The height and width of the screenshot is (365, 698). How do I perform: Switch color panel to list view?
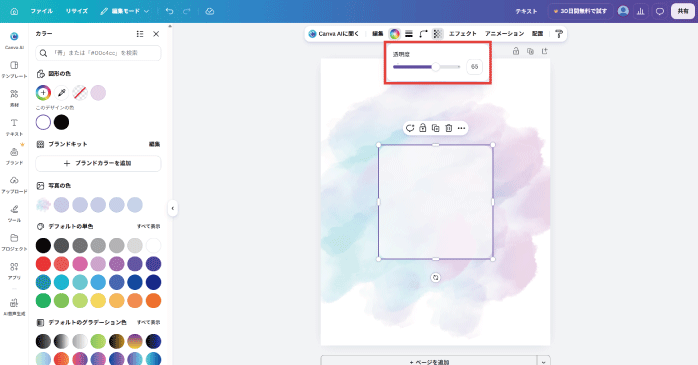[140, 34]
